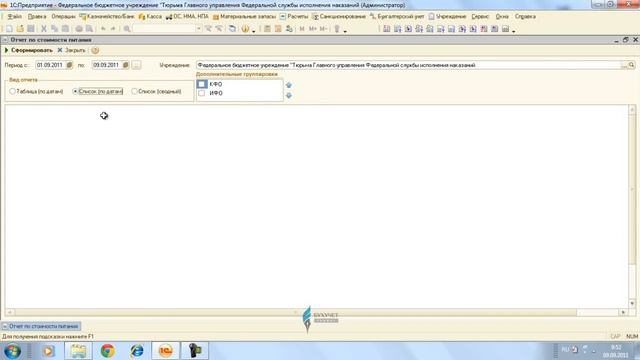Click the M+ memory toolbar button

tap(313, 29)
